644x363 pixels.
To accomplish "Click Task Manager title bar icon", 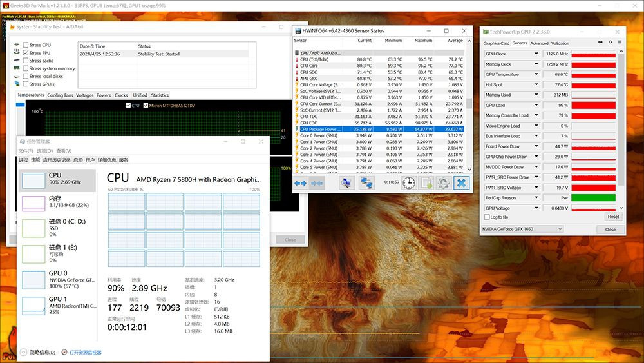I will 22,141.
